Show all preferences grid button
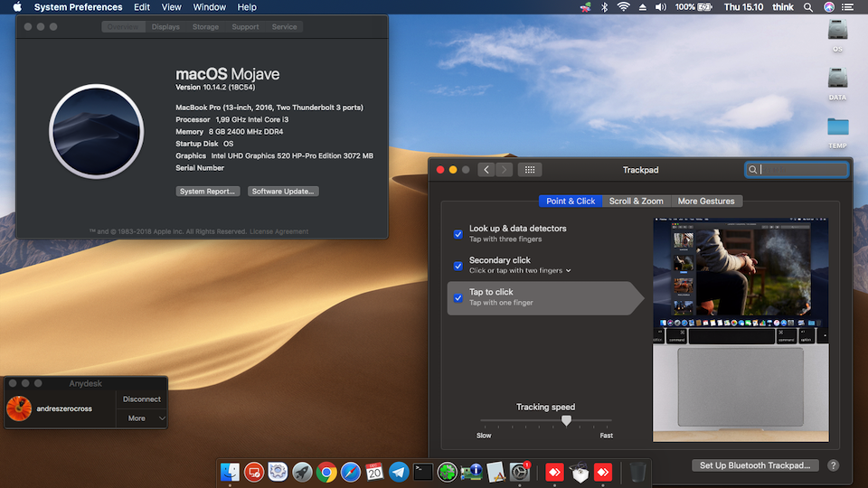 point(530,170)
